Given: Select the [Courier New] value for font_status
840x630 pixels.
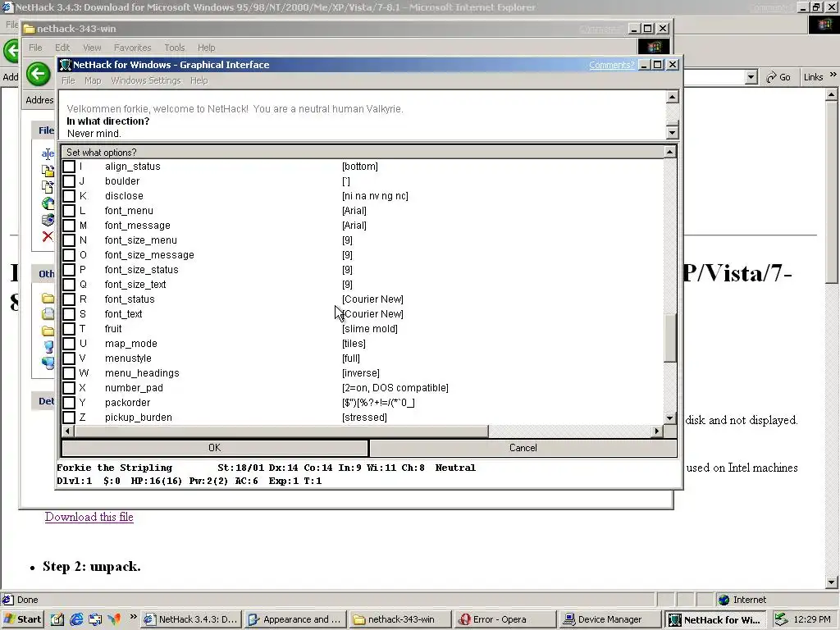Looking at the screenshot, I should tap(373, 299).
